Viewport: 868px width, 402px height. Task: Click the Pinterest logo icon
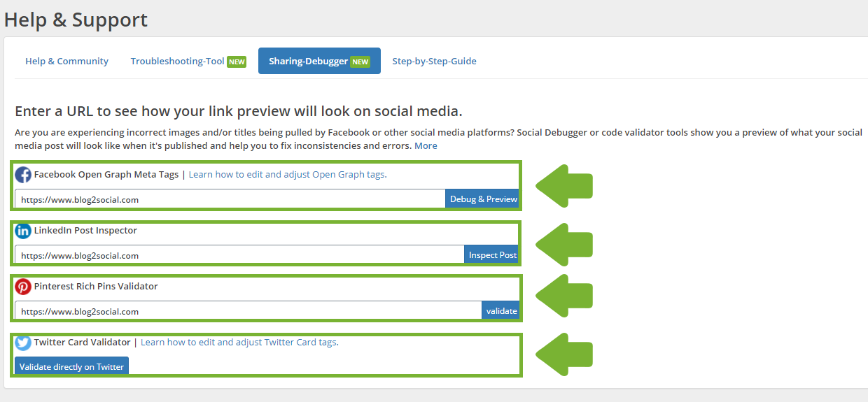[23, 287]
